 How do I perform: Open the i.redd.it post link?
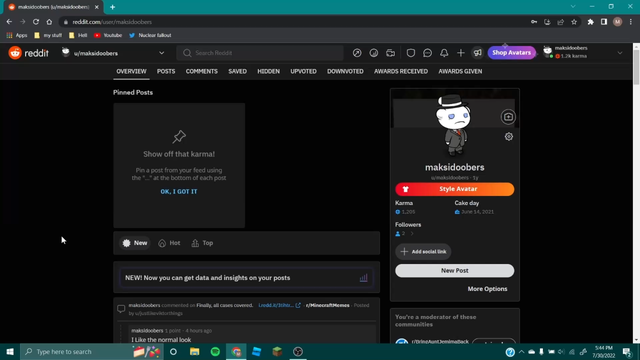pyautogui.click(x=279, y=305)
